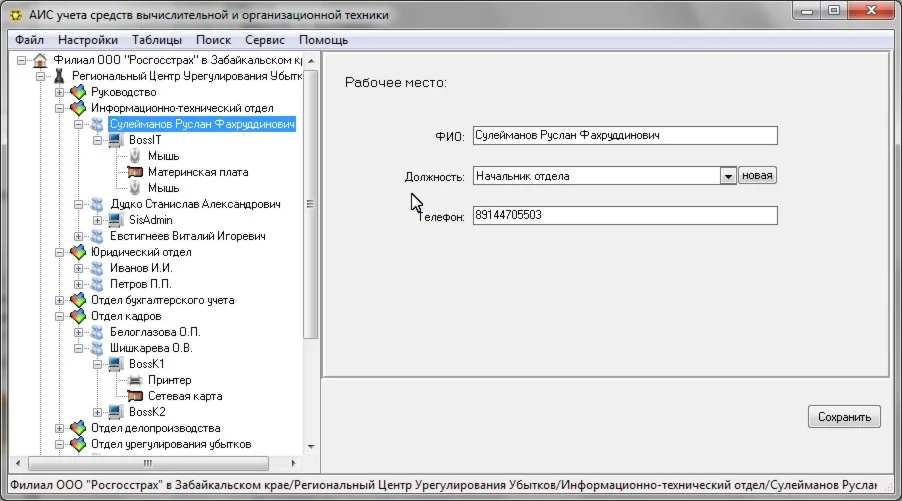Click the employee icon beside Иванов И.И.
Viewport: 902px width, 501px height.
(97, 268)
